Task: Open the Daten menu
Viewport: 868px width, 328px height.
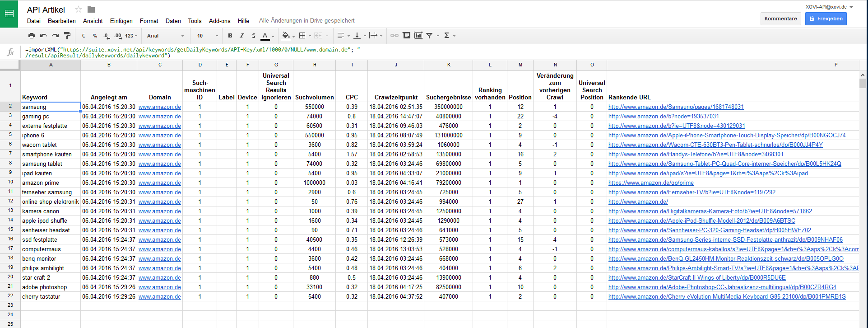Action: [x=173, y=21]
